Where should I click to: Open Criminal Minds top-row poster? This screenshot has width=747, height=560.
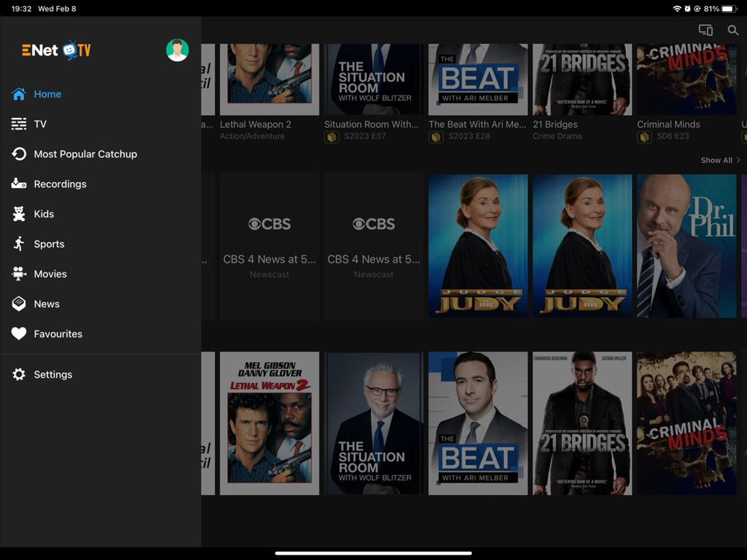pos(686,80)
